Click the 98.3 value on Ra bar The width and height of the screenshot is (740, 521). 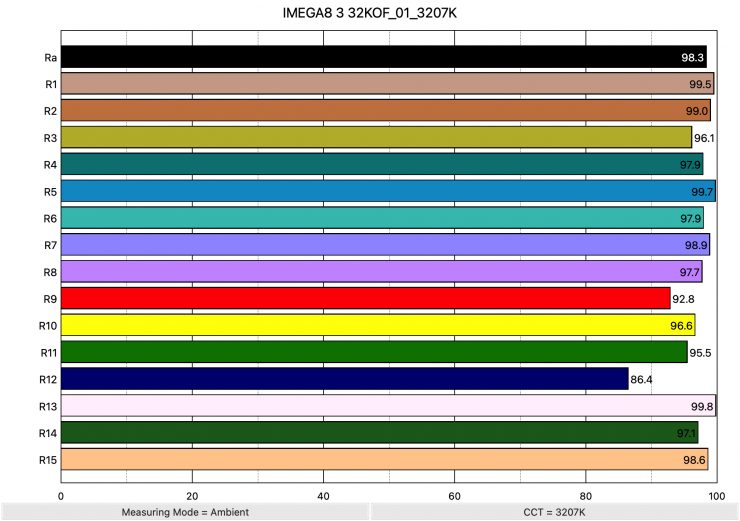pos(693,58)
